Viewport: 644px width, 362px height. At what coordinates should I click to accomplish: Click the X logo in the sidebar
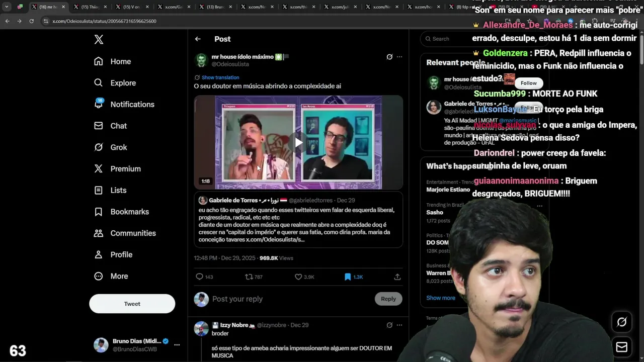point(99,40)
